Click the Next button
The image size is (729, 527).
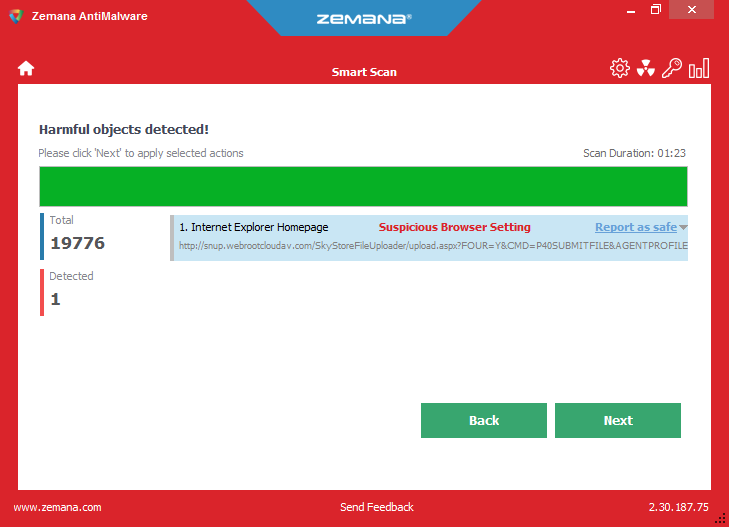click(617, 420)
